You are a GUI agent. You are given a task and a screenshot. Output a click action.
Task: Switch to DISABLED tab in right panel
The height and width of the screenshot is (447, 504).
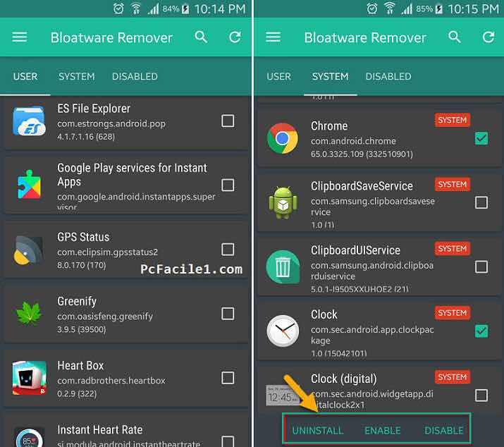click(x=388, y=77)
